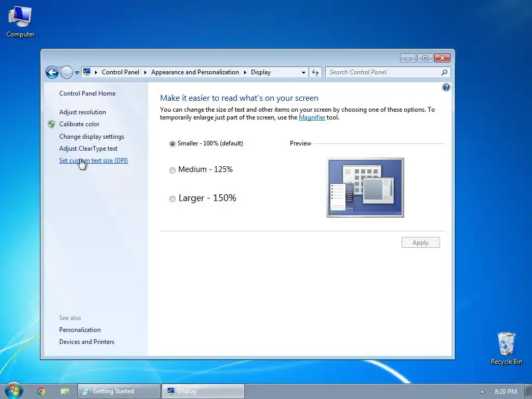
Task: Click the grayed-out Forward arrow button
Action: pos(66,72)
